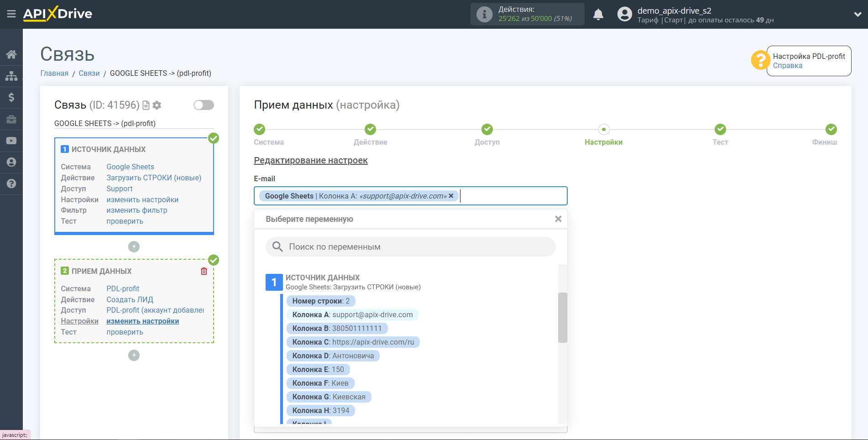Open the briefcase sidebar icon
868x440 pixels.
11,119
